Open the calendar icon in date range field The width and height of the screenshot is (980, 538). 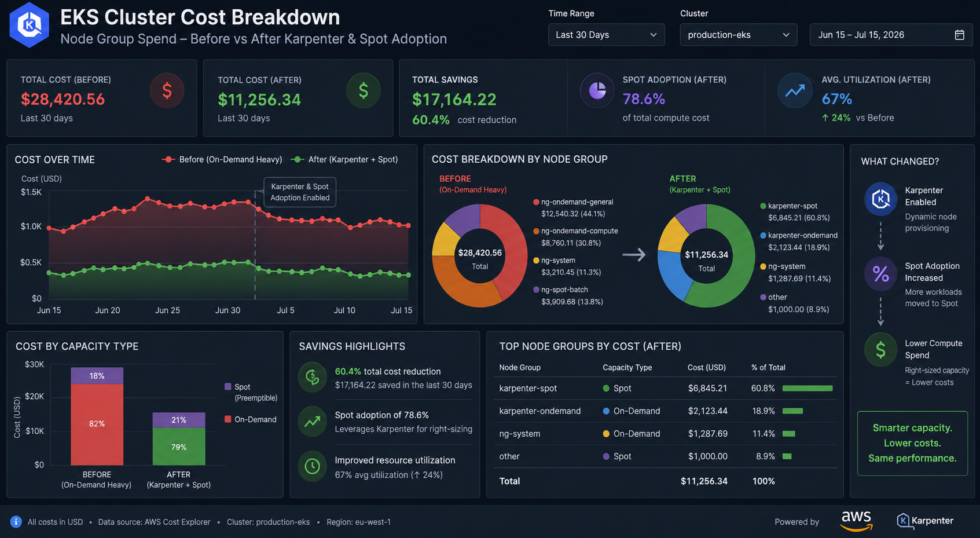pyautogui.click(x=959, y=35)
